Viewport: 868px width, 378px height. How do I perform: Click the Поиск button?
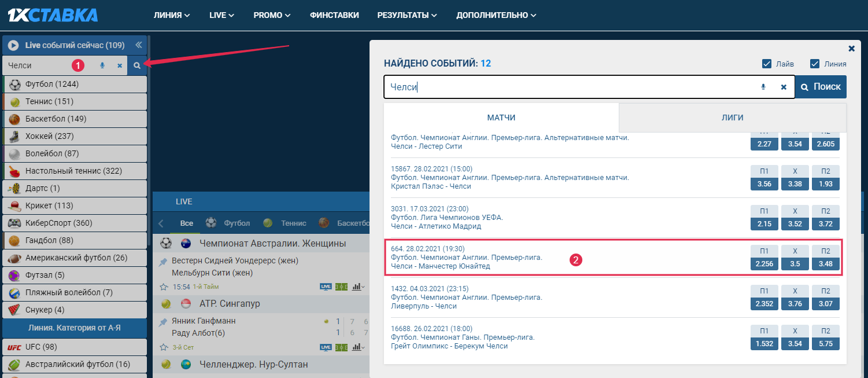[821, 87]
